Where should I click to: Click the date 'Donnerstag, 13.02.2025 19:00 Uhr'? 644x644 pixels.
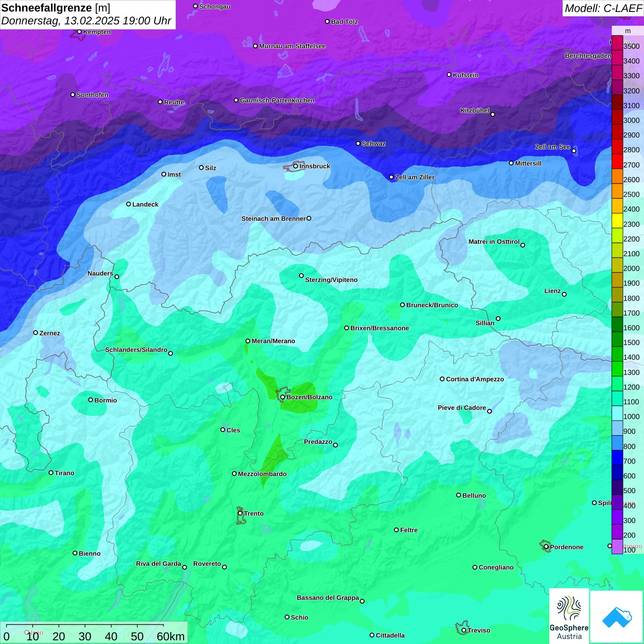86,21
